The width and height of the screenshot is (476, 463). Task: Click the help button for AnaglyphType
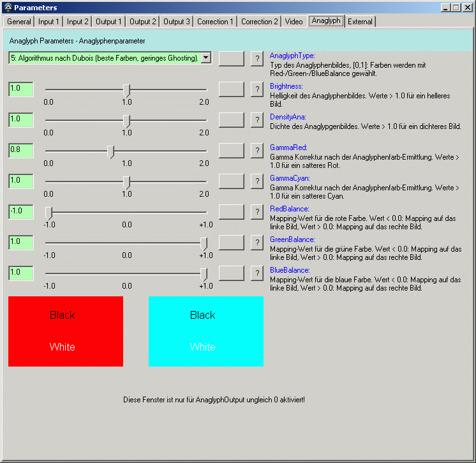(257, 59)
